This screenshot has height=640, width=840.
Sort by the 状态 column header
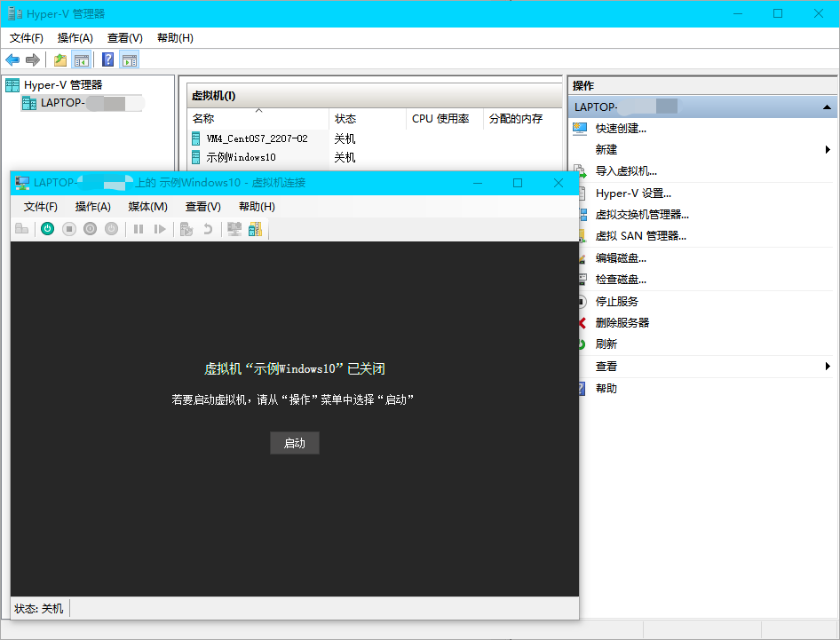(x=368, y=119)
